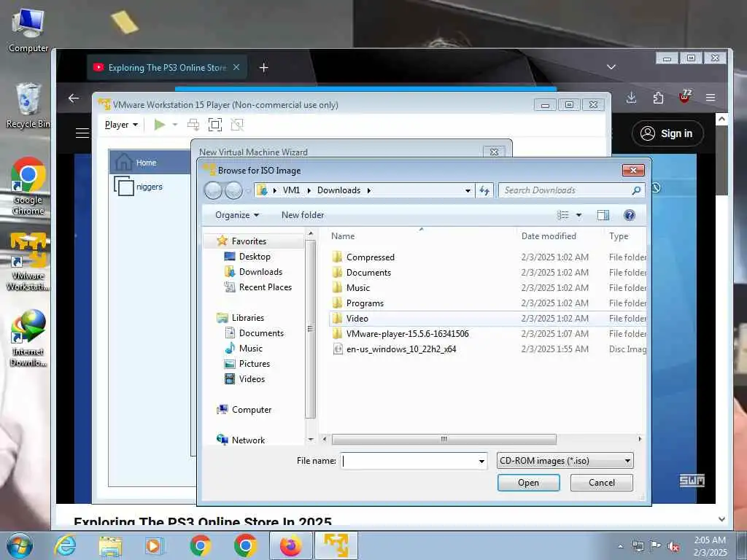This screenshot has height=560, width=747.
Task: Open the Windows Start button
Action: [20, 545]
